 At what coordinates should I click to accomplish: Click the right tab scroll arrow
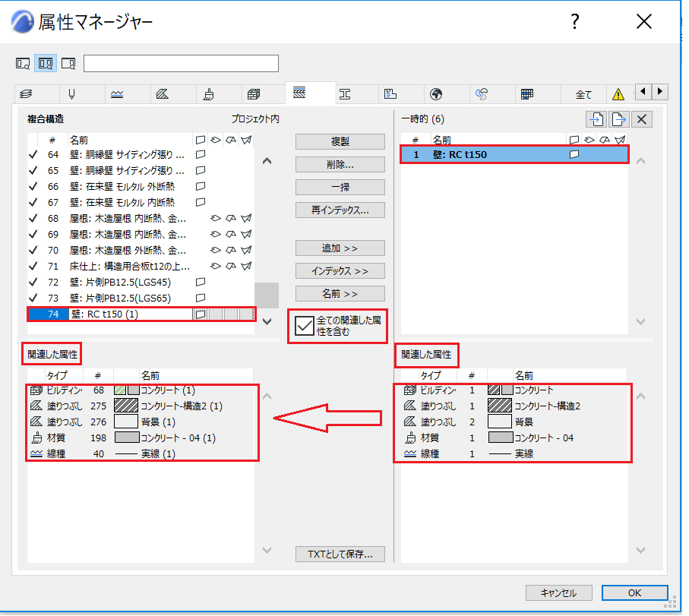[660, 91]
